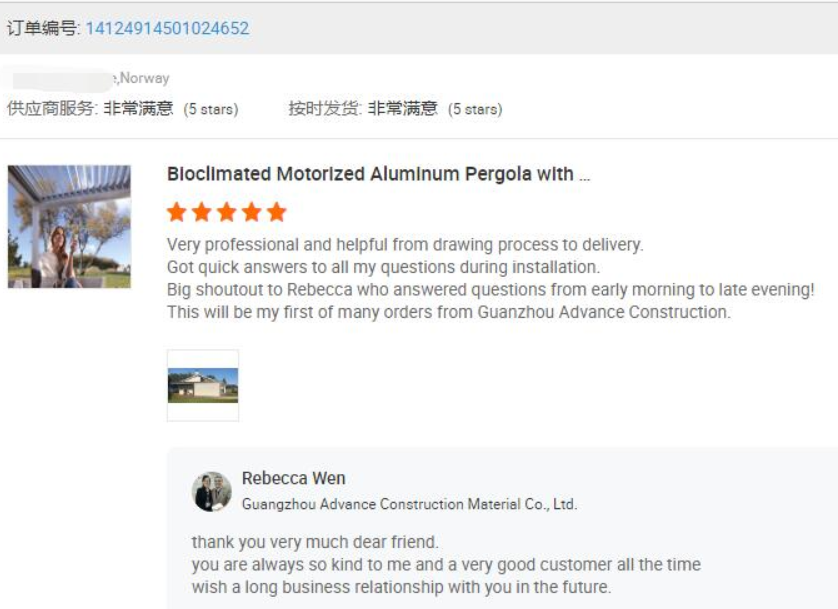
Task: Click the supplier service "(5 stars)" text
Action: (211, 110)
